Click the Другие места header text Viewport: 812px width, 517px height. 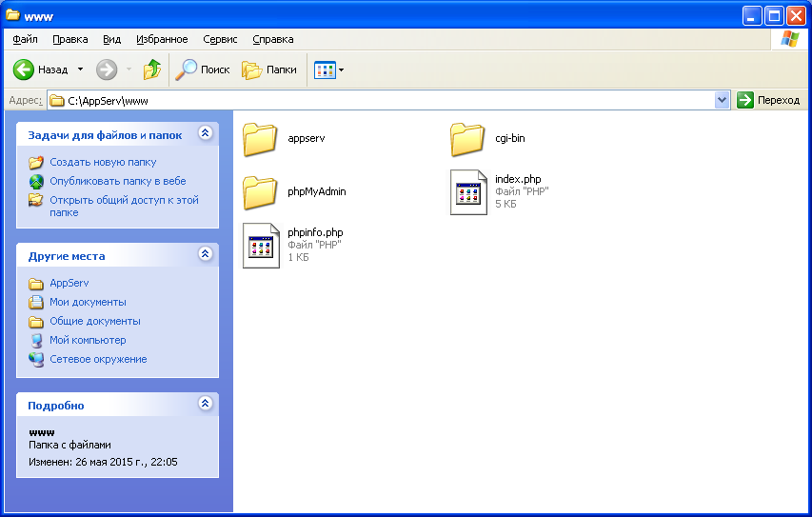click(x=67, y=256)
